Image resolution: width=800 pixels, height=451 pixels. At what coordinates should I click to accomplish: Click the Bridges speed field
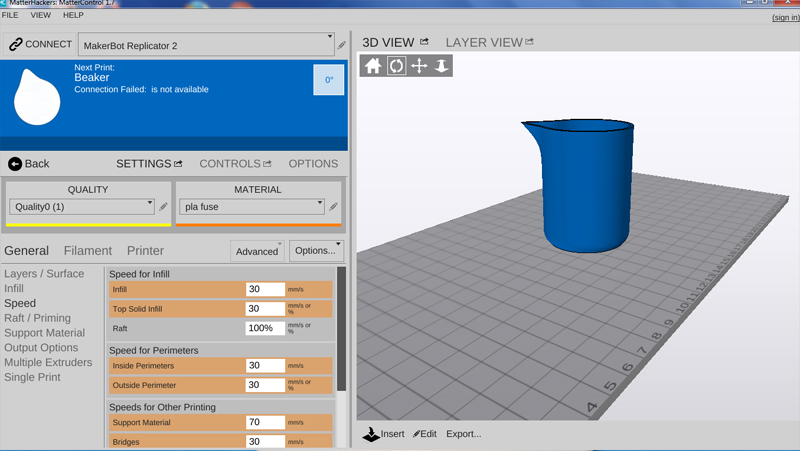pyautogui.click(x=265, y=441)
